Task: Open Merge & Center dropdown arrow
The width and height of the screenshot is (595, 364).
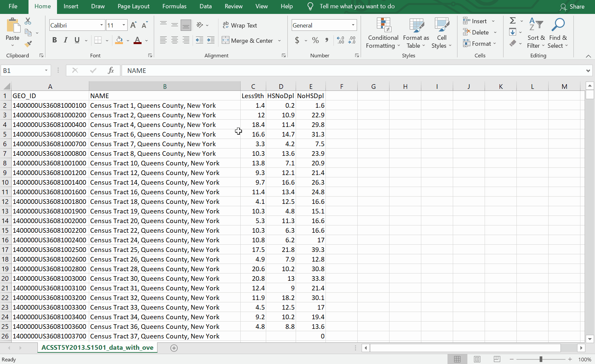Action: (279, 40)
